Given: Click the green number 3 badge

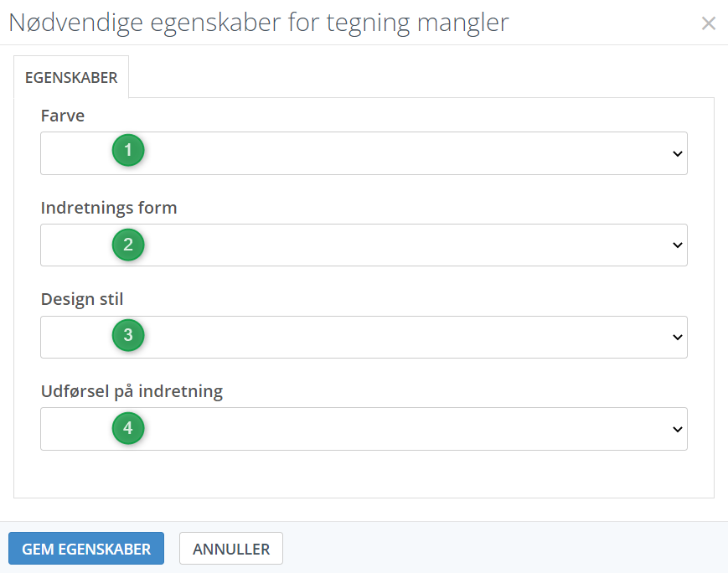Looking at the screenshot, I should click(x=128, y=336).
